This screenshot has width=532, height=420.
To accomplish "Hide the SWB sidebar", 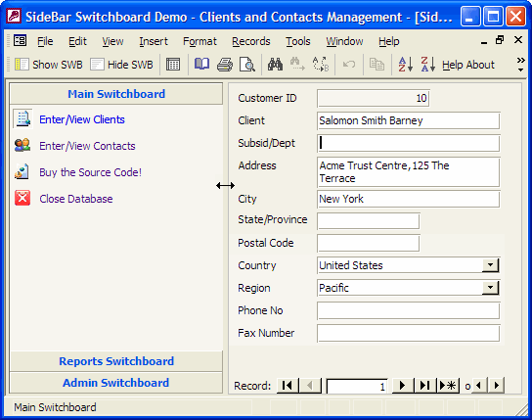I will point(122,65).
